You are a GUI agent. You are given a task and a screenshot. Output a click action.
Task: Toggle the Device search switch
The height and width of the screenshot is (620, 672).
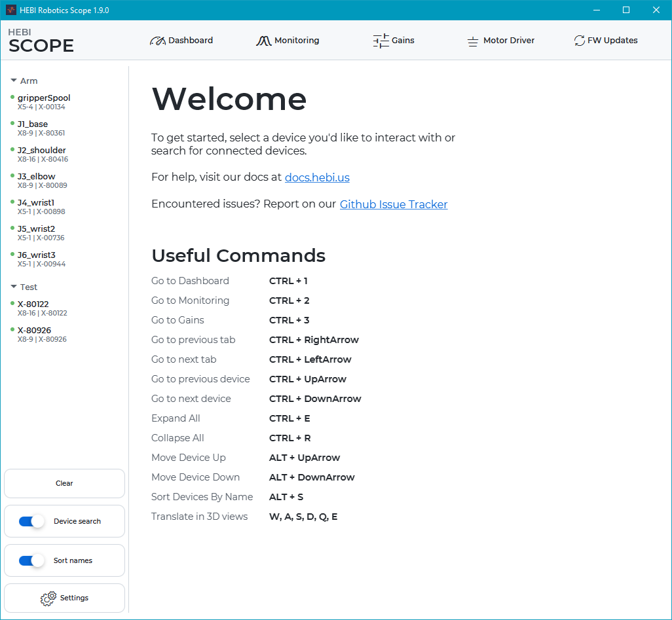point(31,521)
